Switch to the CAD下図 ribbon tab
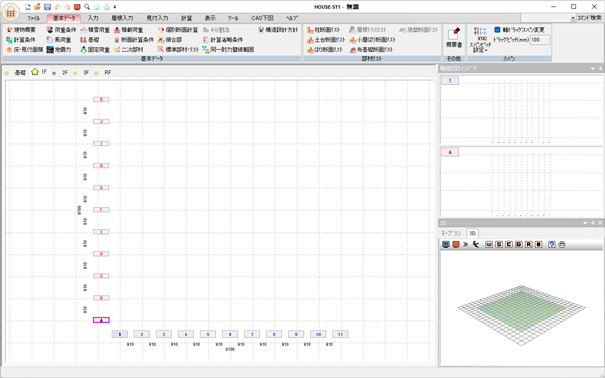The image size is (605, 378). point(262,18)
